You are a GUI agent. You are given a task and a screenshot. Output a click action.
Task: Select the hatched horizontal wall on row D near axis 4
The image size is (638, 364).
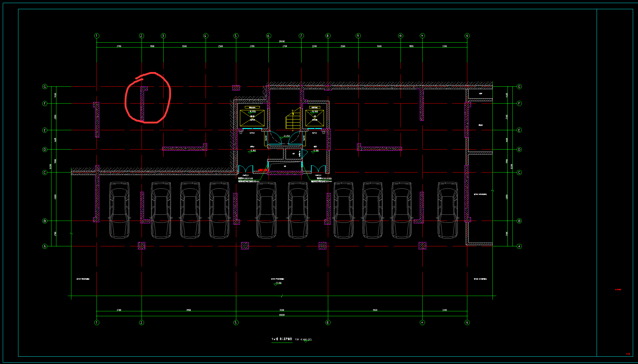tap(184, 148)
